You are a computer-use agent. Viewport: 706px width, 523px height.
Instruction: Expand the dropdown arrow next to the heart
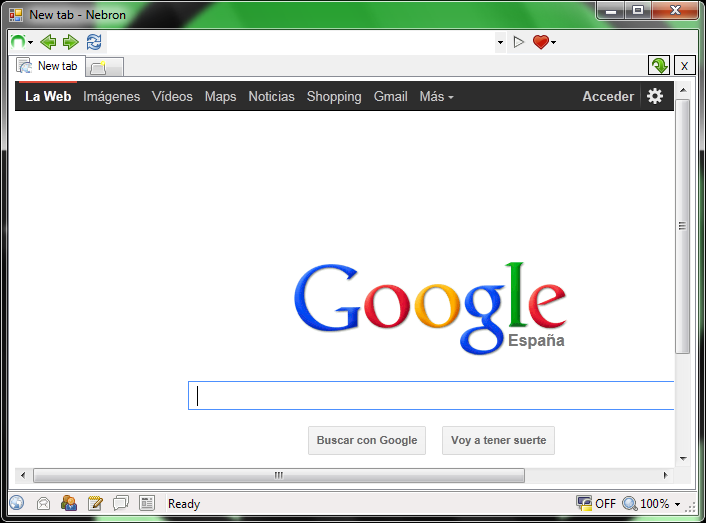pos(553,42)
